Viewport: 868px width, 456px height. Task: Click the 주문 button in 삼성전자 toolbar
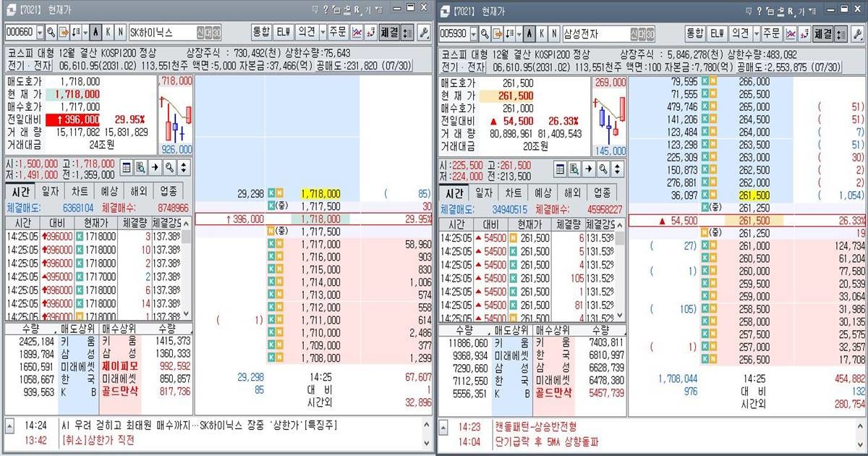coord(772,33)
